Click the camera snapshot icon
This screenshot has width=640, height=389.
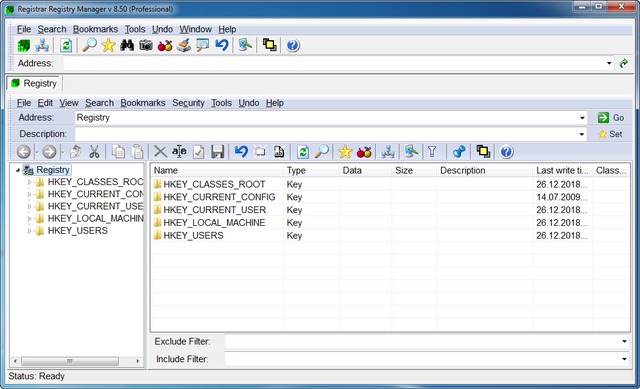[146, 45]
